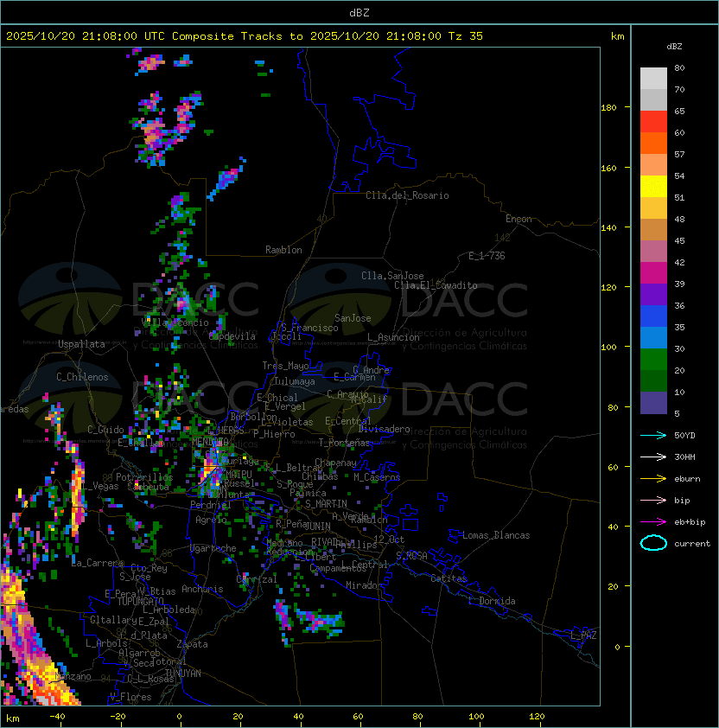Click the cyan 'current' ellipse legend icon

653,543
